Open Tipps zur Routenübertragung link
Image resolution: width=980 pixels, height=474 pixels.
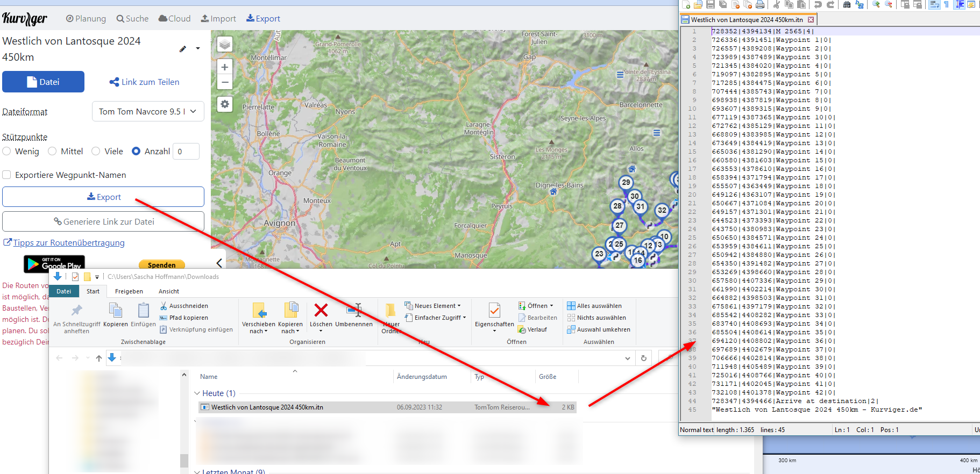pos(68,243)
